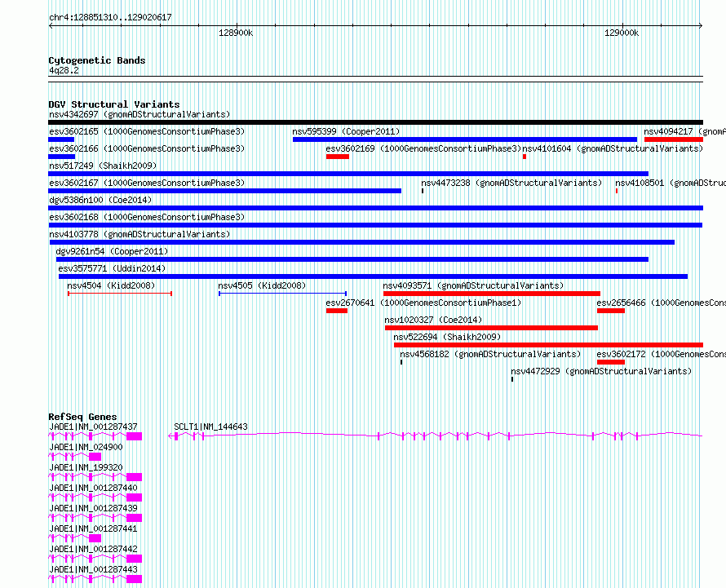Select JADE1 NM_001287442 gene label
The image size is (726, 588).
(x=93, y=549)
